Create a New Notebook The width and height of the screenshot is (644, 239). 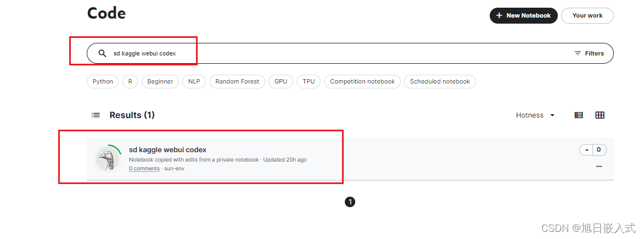pyautogui.click(x=524, y=15)
